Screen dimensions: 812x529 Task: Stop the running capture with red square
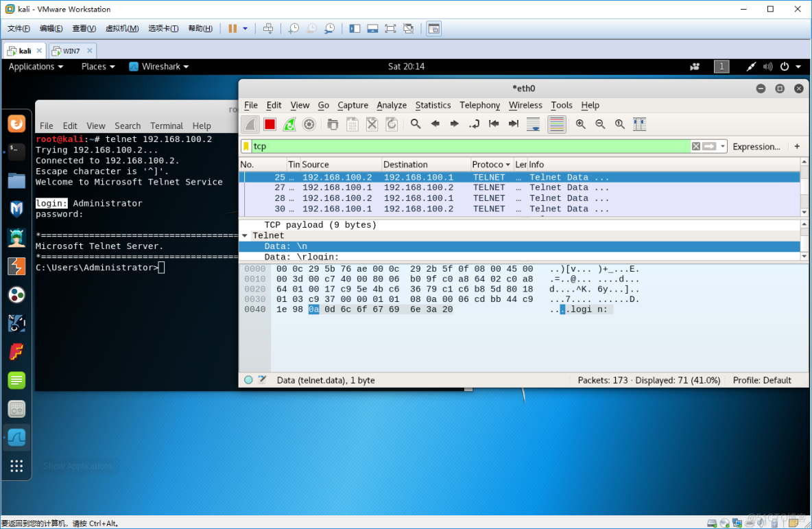pos(270,124)
